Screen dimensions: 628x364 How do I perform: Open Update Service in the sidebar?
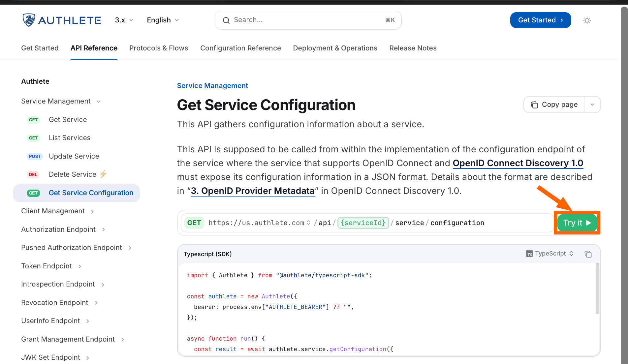click(74, 156)
